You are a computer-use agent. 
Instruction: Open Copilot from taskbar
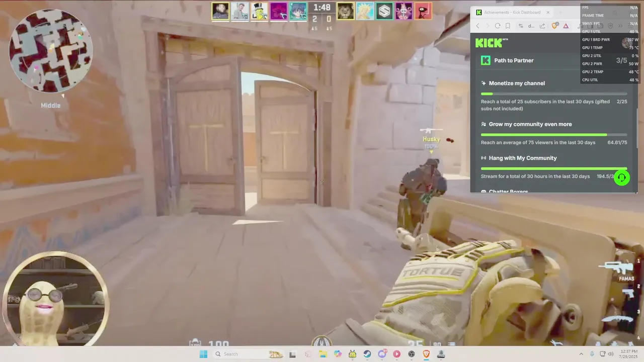click(338, 354)
